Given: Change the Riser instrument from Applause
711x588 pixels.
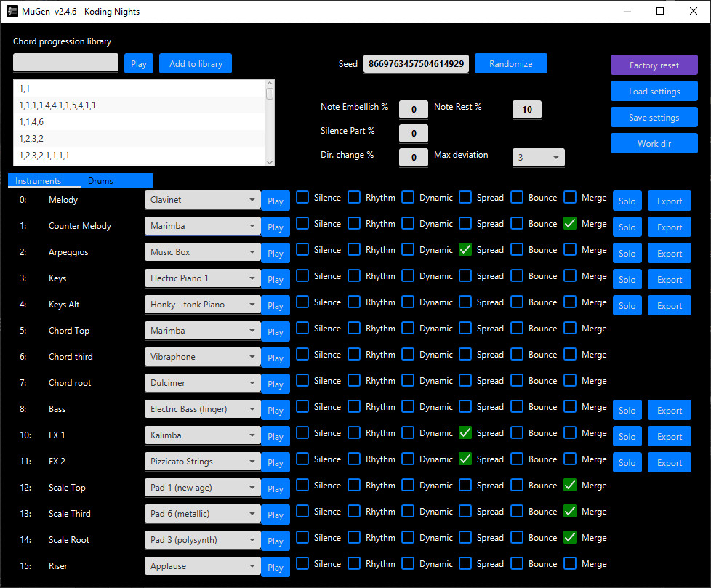Looking at the screenshot, I should 202,566.
